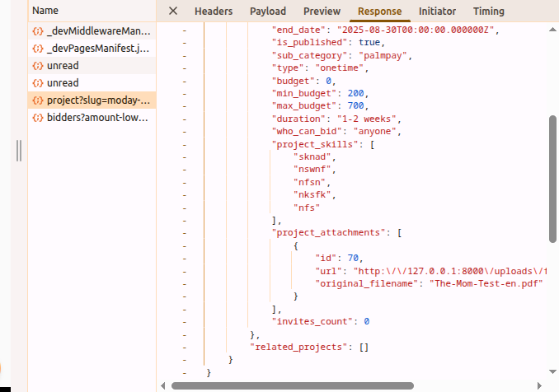Fold the attachment object containing id 70
559x392 pixels.
click(184, 245)
